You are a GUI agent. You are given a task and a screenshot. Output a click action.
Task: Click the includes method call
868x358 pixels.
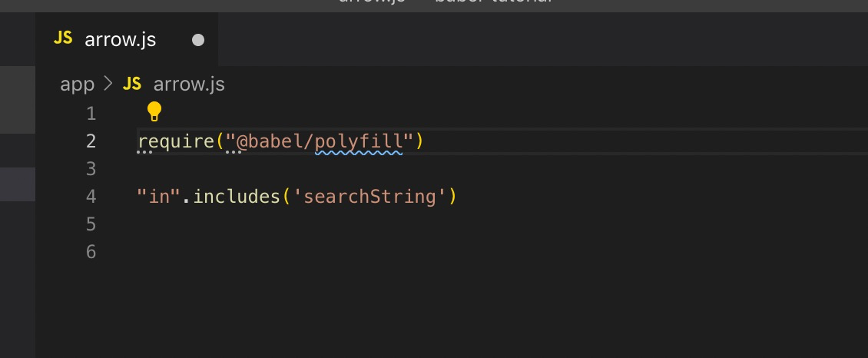coord(237,197)
